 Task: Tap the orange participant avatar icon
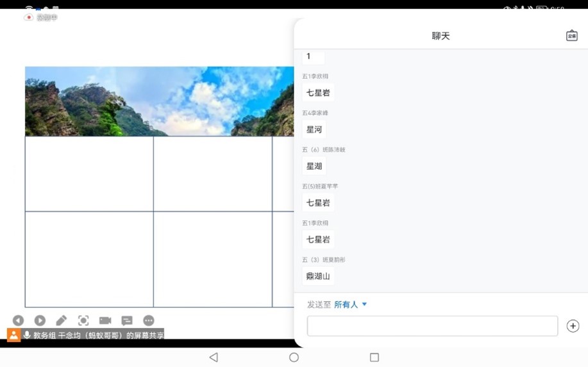[13, 335]
